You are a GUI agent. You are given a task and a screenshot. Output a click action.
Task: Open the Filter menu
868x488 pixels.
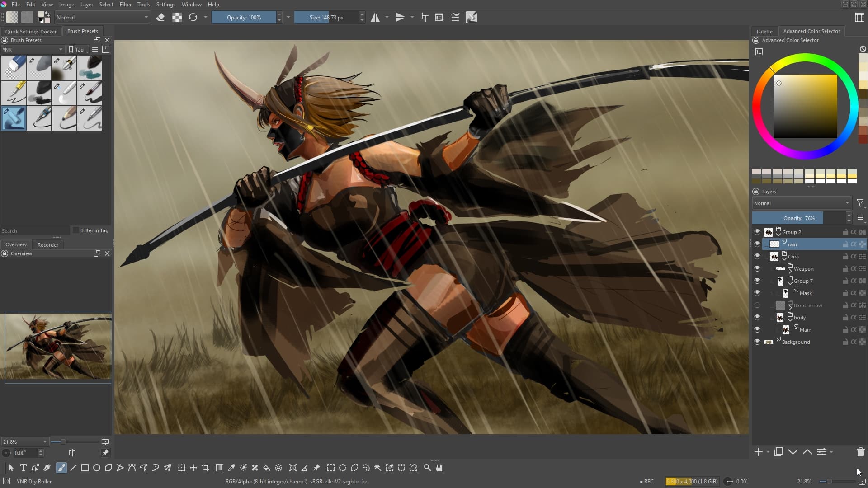pos(125,5)
